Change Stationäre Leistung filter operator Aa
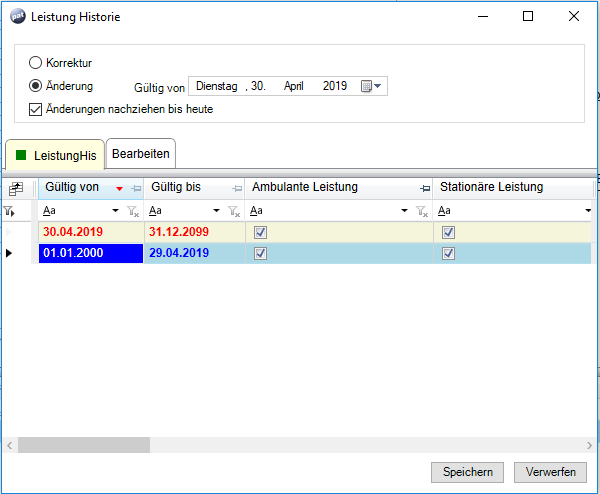Viewport: 600px width, 494px height. [444, 211]
